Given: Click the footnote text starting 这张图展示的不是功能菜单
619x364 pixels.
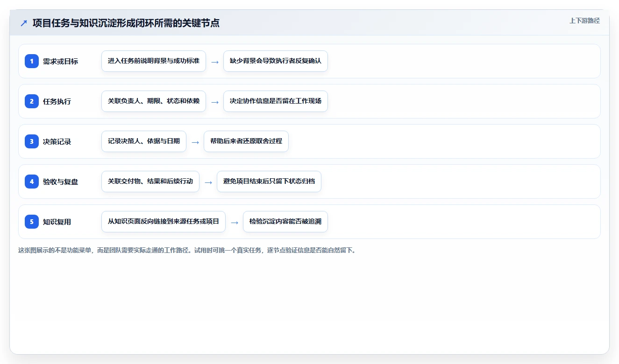Looking at the screenshot, I should pos(188,250).
